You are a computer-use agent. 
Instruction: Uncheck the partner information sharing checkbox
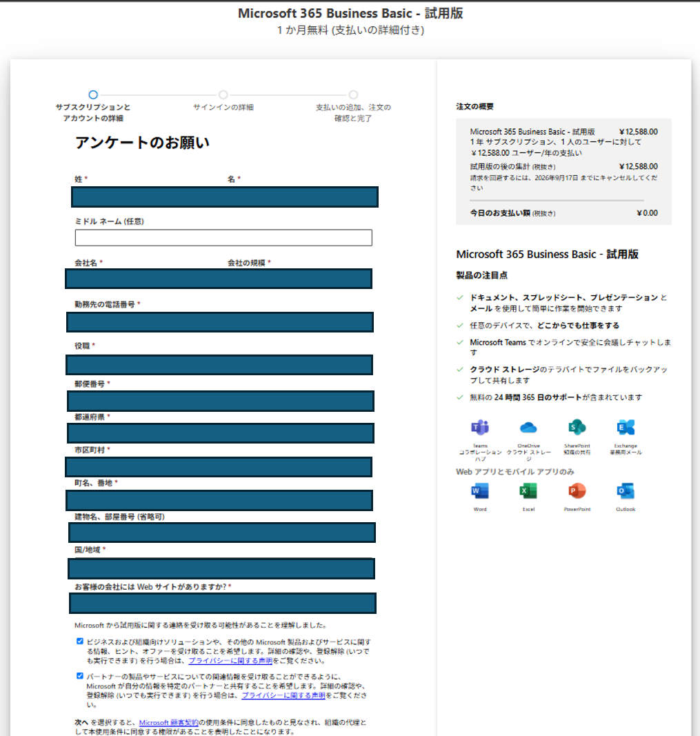(x=80, y=676)
